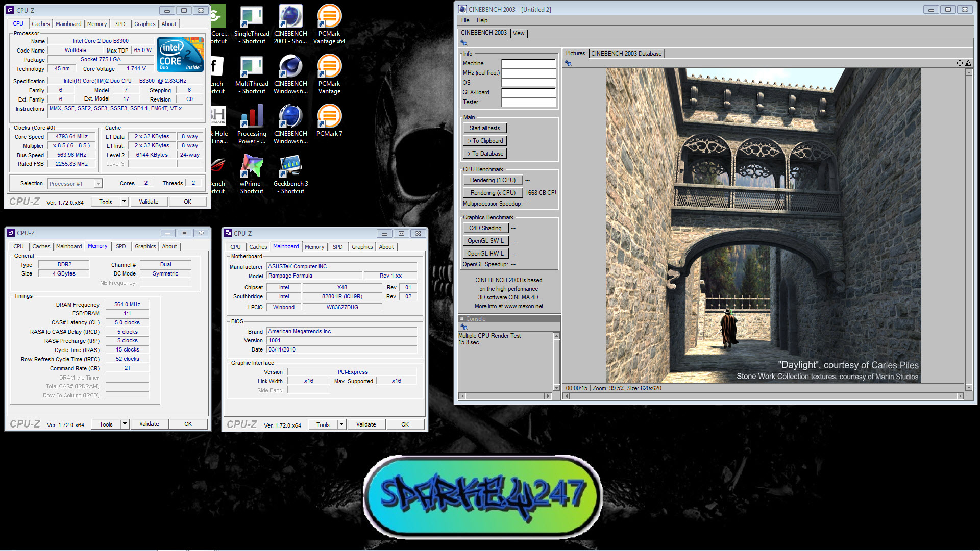This screenshot has height=551, width=980.
Task: Run C4D Shading benchmark
Action: [x=485, y=228]
